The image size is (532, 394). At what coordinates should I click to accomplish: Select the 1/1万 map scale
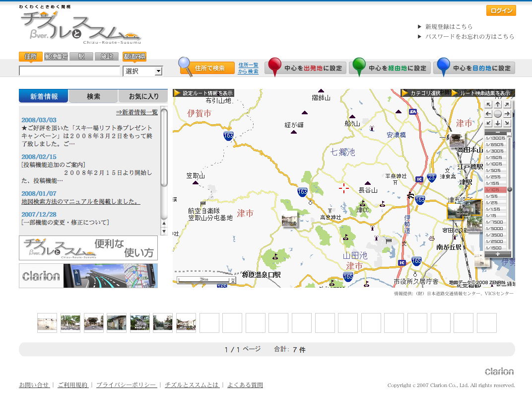[495, 216]
